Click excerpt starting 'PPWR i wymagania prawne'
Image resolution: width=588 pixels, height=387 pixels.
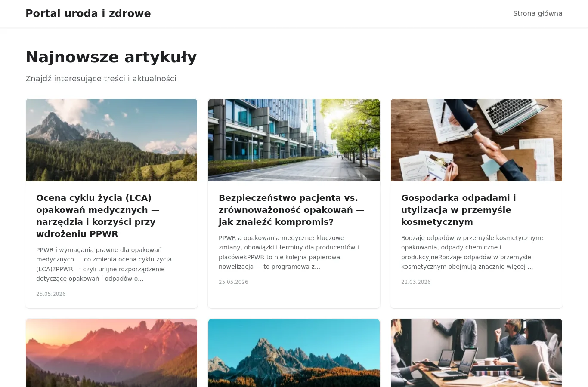click(x=104, y=264)
